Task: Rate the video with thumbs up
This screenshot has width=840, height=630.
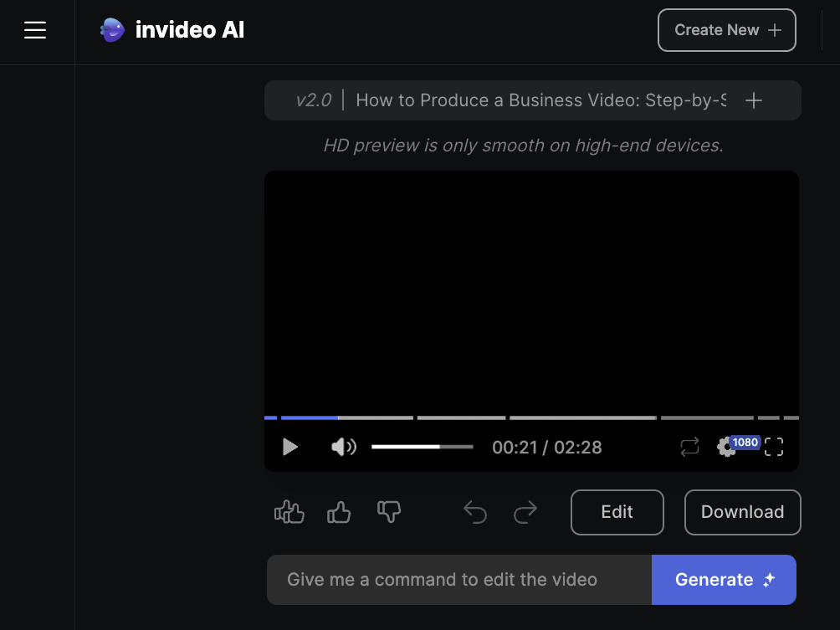Action: pyautogui.click(x=339, y=512)
